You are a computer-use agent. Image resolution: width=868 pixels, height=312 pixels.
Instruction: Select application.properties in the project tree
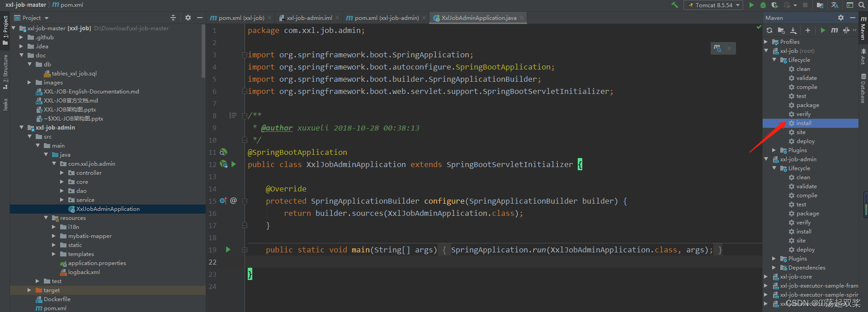[x=97, y=263]
